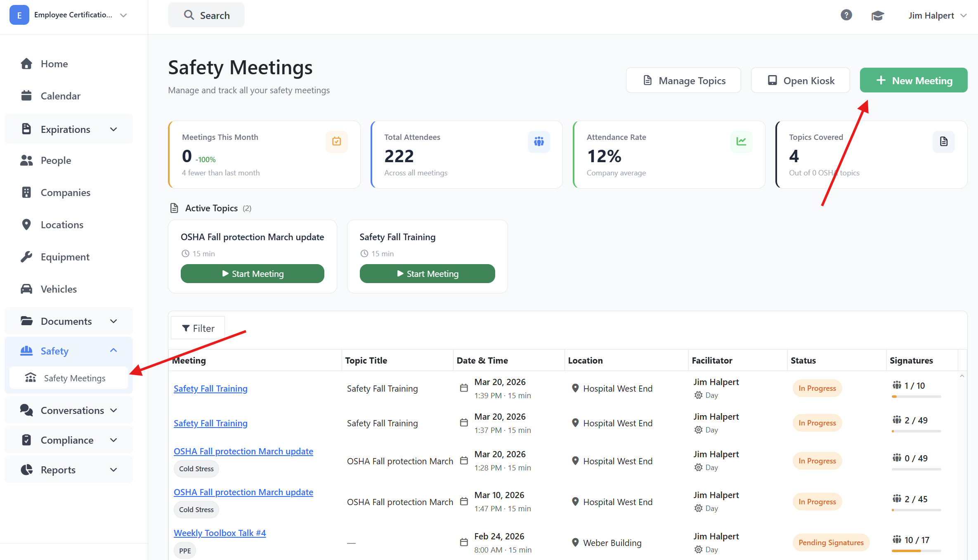Open Equipment wrench item
The image size is (978, 560).
(64, 257)
